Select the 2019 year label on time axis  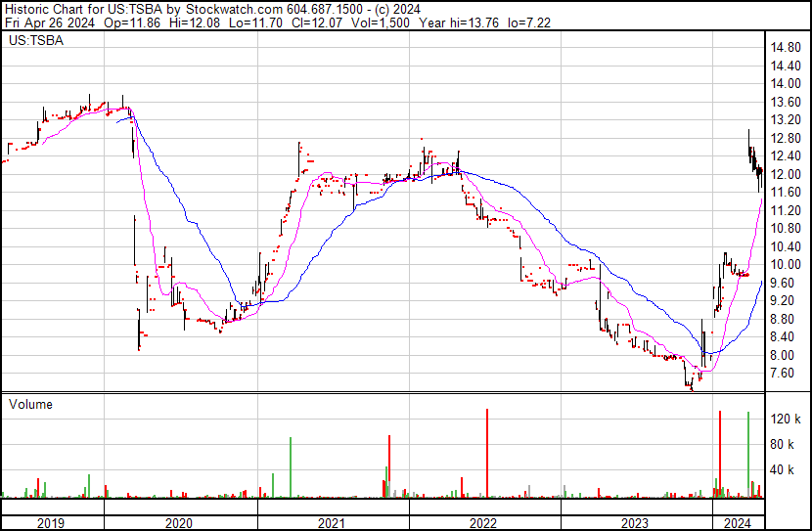pyautogui.click(x=51, y=523)
